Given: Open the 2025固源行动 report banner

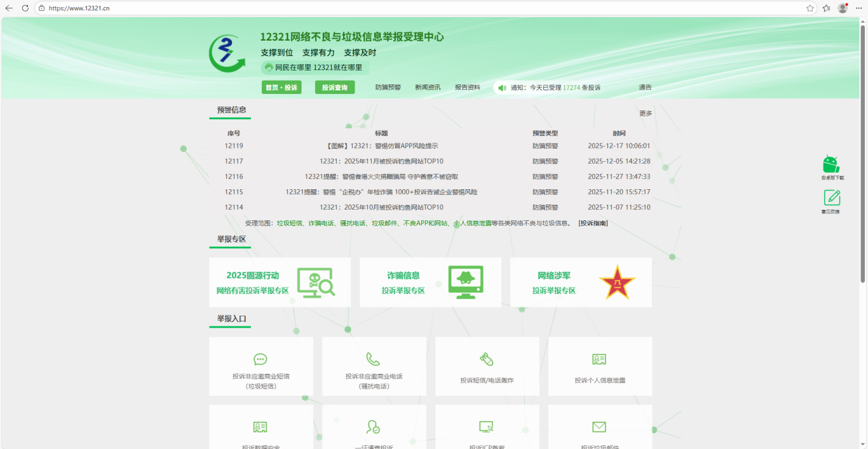Looking at the screenshot, I should tap(280, 283).
